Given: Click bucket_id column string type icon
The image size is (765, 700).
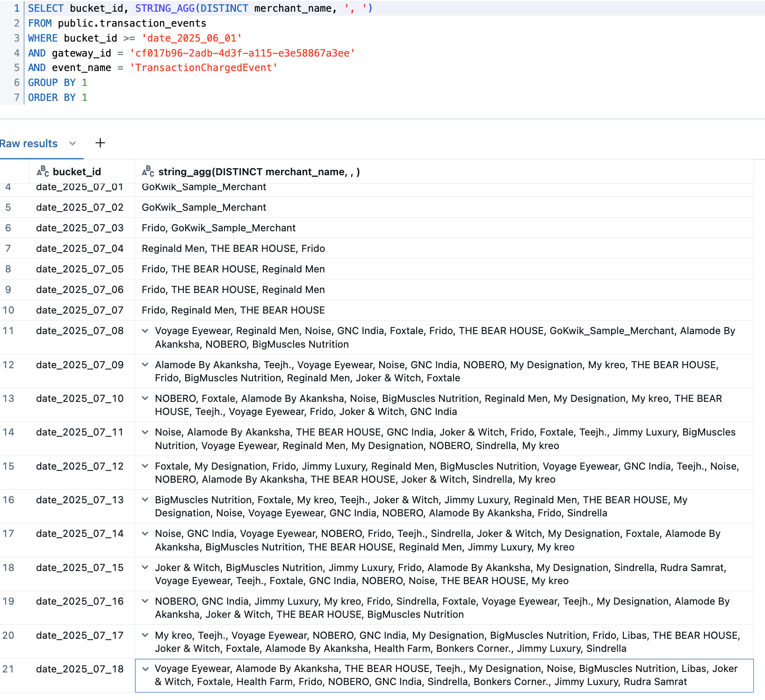Looking at the screenshot, I should (x=43, y=171).
